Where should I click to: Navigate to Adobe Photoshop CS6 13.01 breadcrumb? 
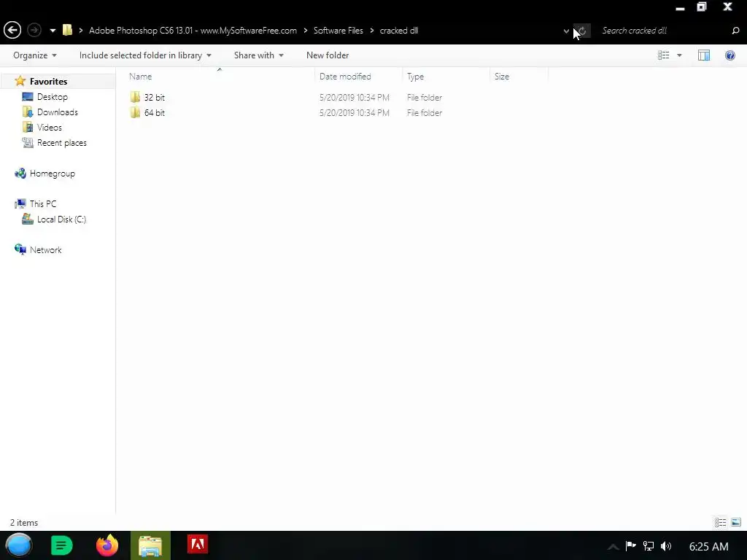click(193, 31)
